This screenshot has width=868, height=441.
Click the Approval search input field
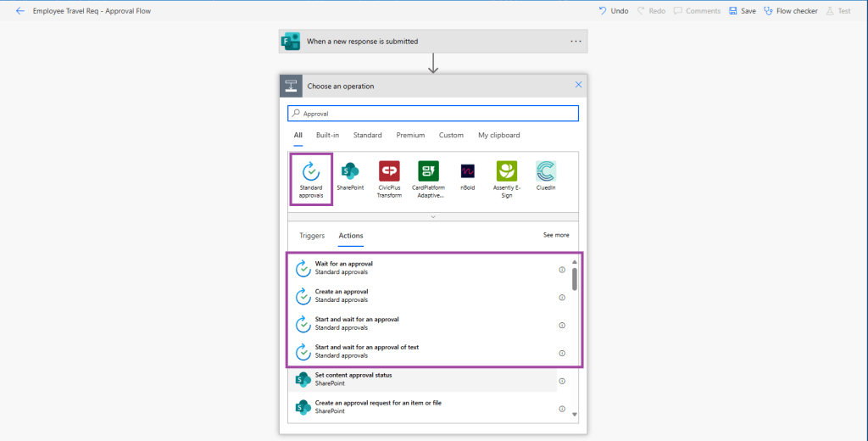coord(433,113)
